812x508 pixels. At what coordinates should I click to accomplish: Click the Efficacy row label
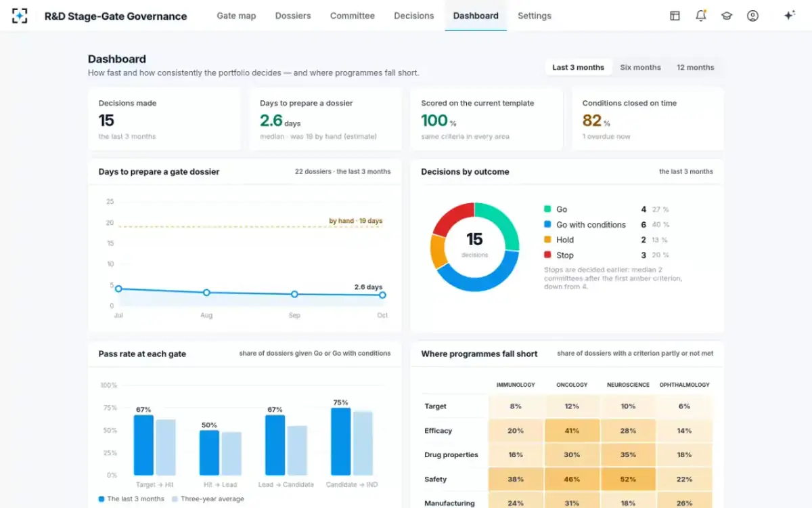tap(438, 431)
